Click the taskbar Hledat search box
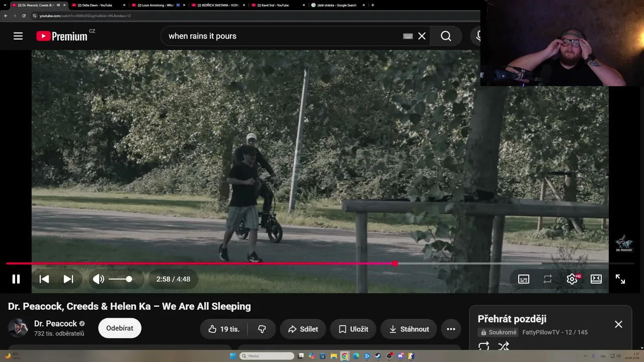644x362 pixels. coord(267,356)
